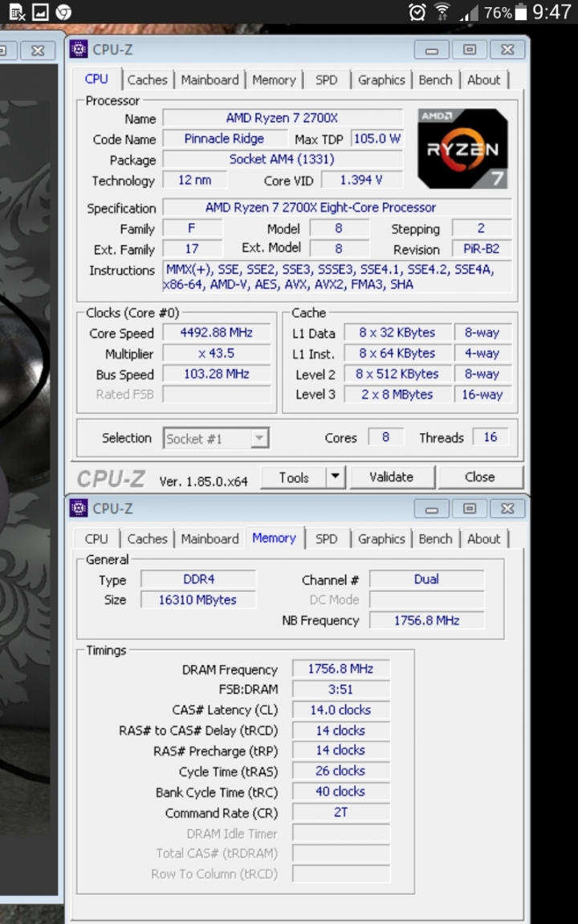The height and width of the screenshot is (924, 578).
Task: Close the background window behind CPU-Z
Action: click(38, 51)
